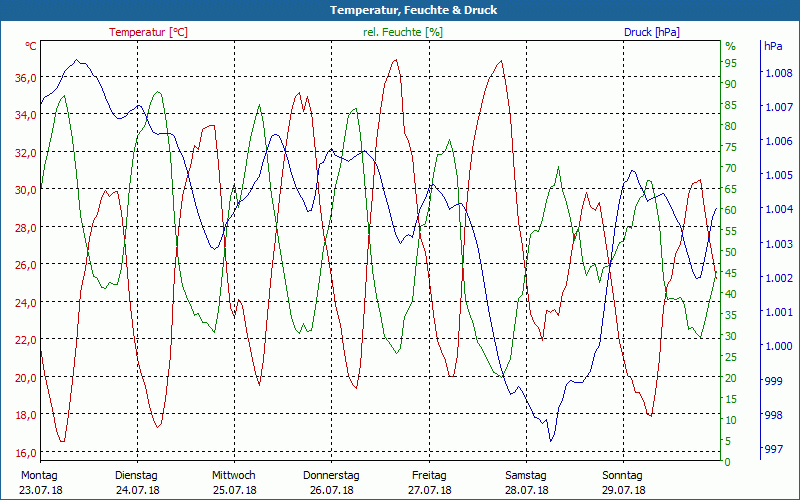Click the green % axis unit label
The width and height of the screenshot is (800, 500).
coord(730,46)
